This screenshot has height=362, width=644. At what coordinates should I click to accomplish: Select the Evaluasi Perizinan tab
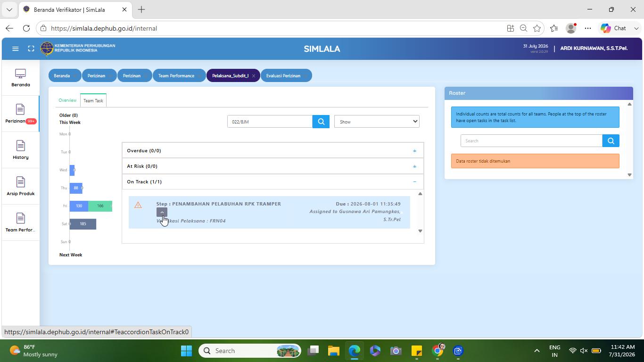(283, 75)
